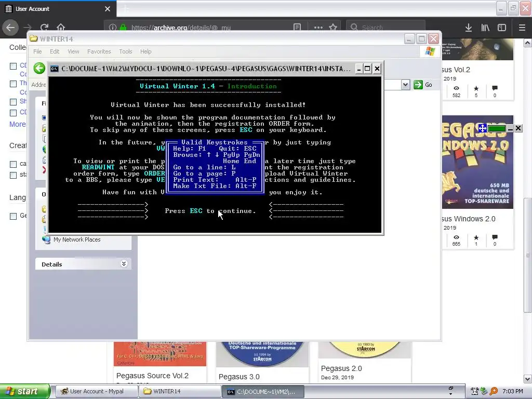Minimize the small green overlay widget
This screenshot has width=532, height=399.
pos(510,128)
